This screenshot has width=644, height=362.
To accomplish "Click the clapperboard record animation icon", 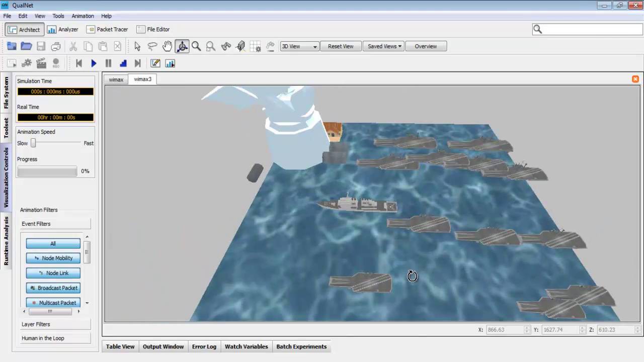I will pos(41,63).
